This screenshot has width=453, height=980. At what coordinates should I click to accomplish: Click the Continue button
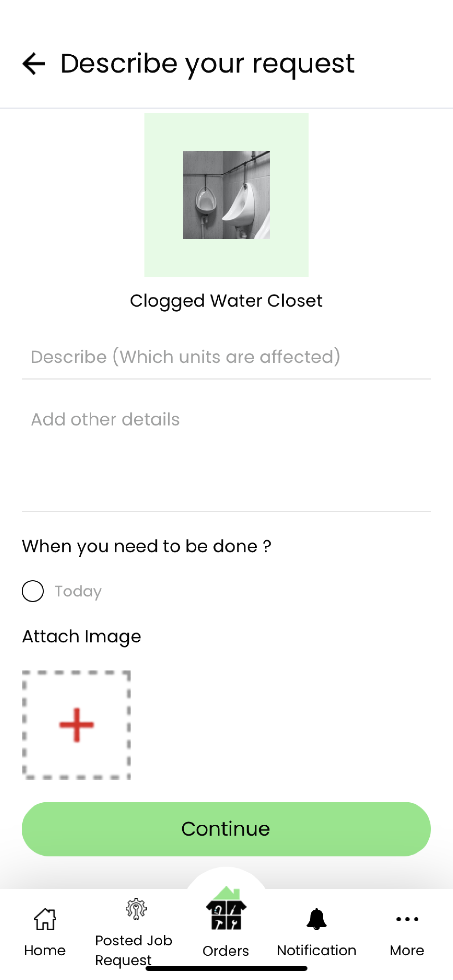(x=226, y=829)
